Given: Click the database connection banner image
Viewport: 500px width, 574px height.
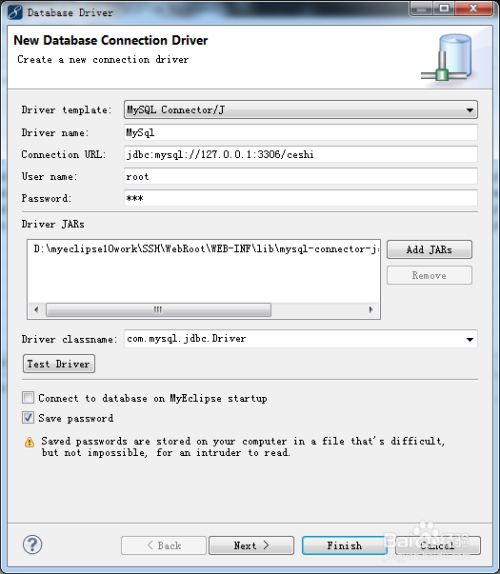Looking at the screenshot, I should click(446, 57).
